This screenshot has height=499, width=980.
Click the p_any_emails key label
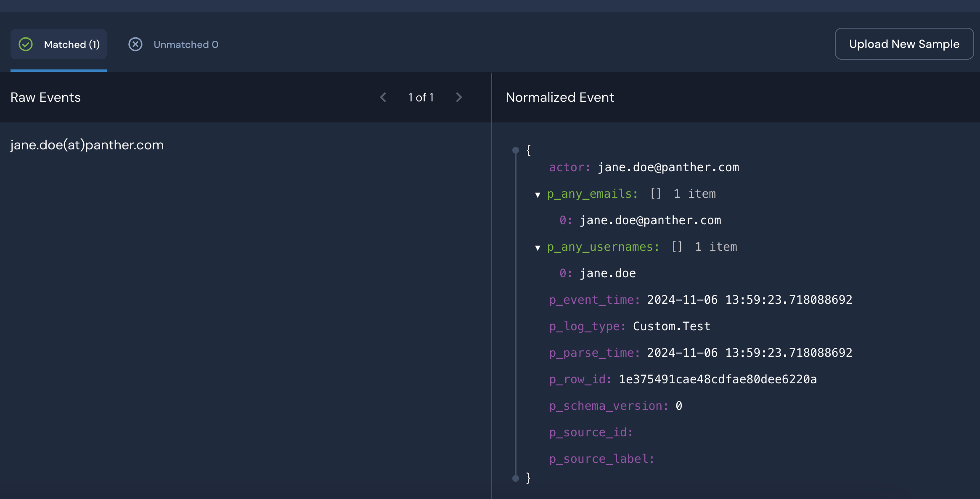point(592,194)
